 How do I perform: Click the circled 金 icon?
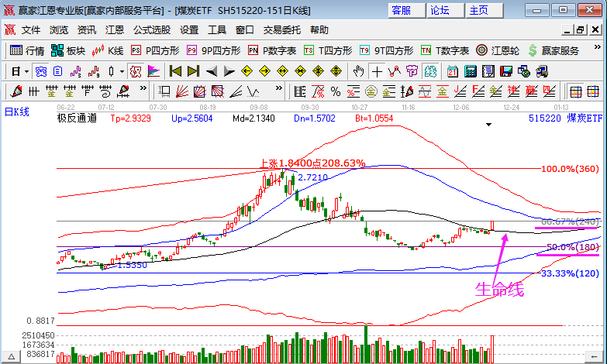click(x=371, y=91)
